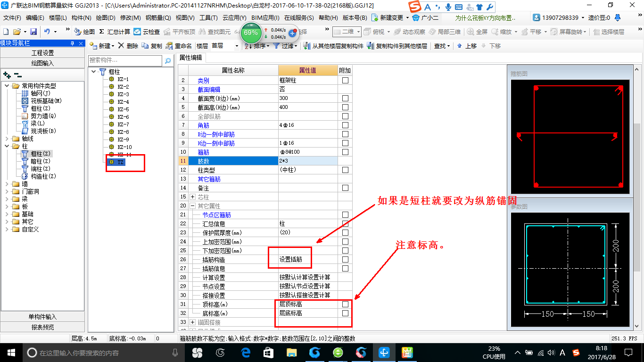The image size is (644, 362).
Task: Open 查找 search dropdown
Action: 442,46
